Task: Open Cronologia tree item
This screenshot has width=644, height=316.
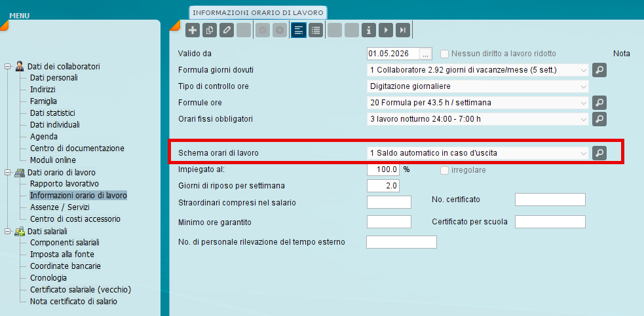Action: coord(48,278)
